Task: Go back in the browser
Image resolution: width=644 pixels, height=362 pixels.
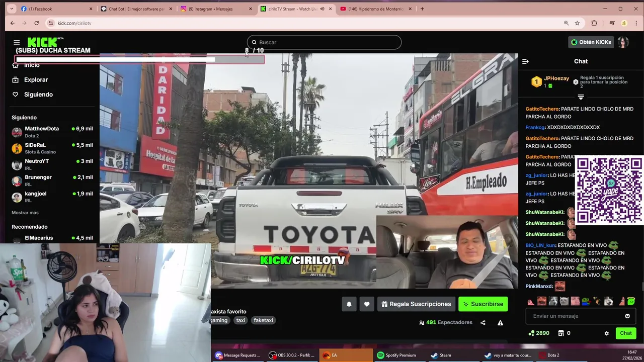Action: click(13, 23)
